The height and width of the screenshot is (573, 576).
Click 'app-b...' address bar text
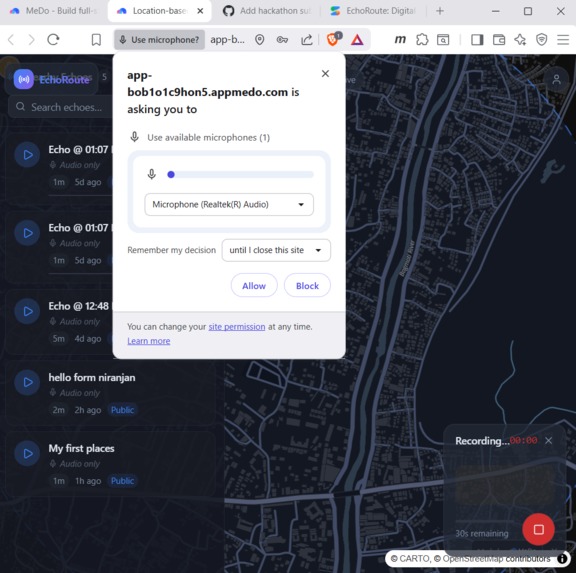click(227, 40)
